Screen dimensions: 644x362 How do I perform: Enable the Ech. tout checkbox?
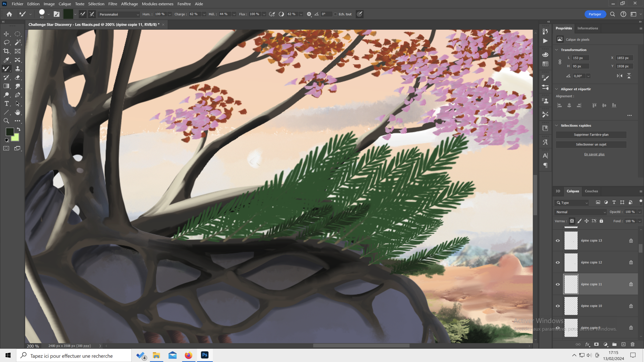pyautogui.click(x=335, y=14)
